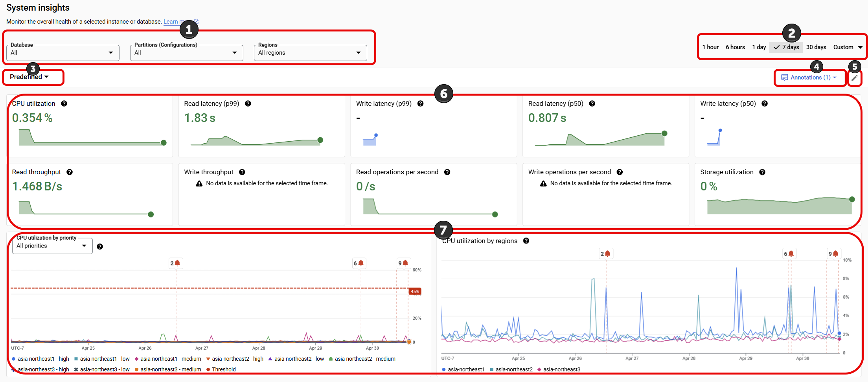This screenshot has height=382, width=868.
Task: Open help for CPU utilization metric
Action: point(64,103)
